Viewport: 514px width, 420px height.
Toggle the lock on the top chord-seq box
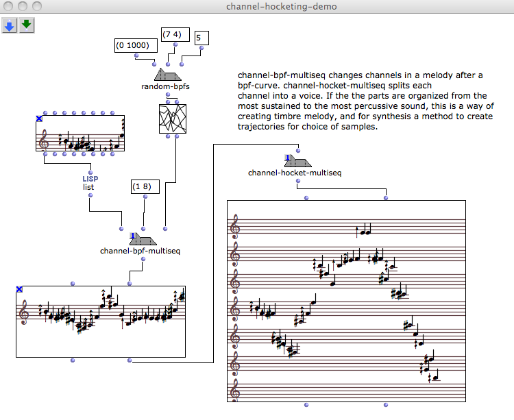pos(39,119)
